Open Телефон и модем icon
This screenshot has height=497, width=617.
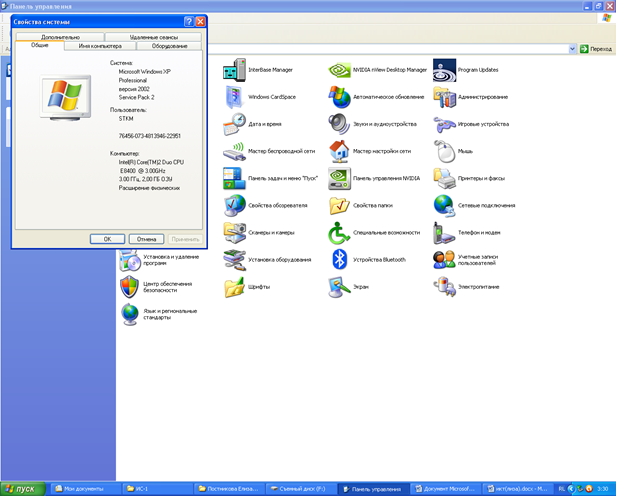point(445,233)
